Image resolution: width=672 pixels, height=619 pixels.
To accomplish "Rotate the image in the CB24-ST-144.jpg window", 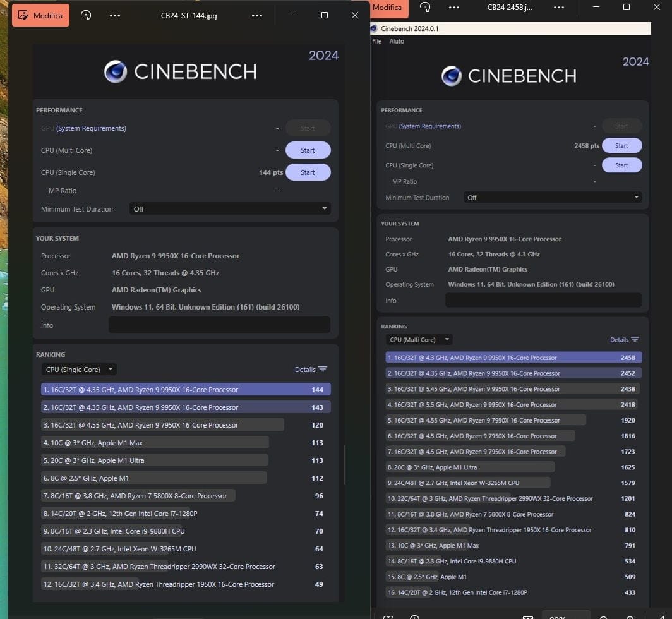I will [86, 15].
